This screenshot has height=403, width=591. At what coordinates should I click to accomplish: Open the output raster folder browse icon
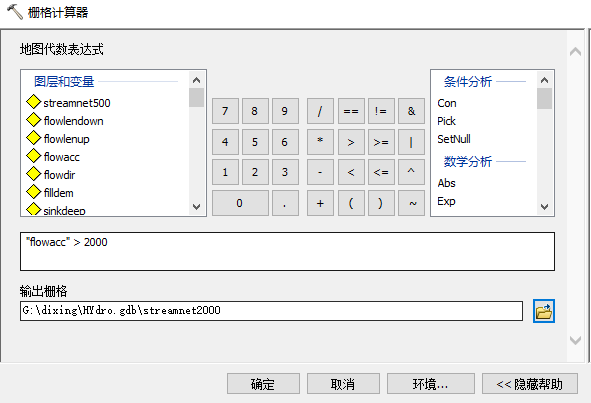point(544,311)
